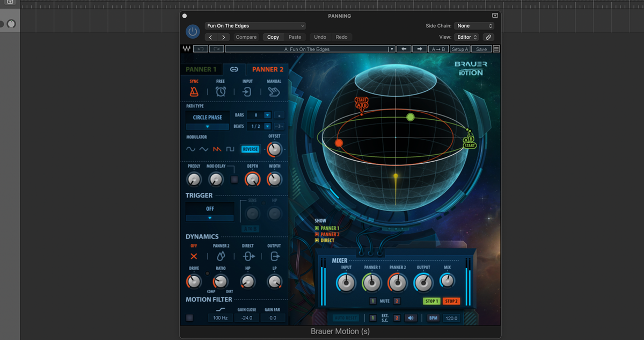The height and width of the screenshot is (340, 644).
Task: Select the Input trigger mode icon
Action: point(247,91)
